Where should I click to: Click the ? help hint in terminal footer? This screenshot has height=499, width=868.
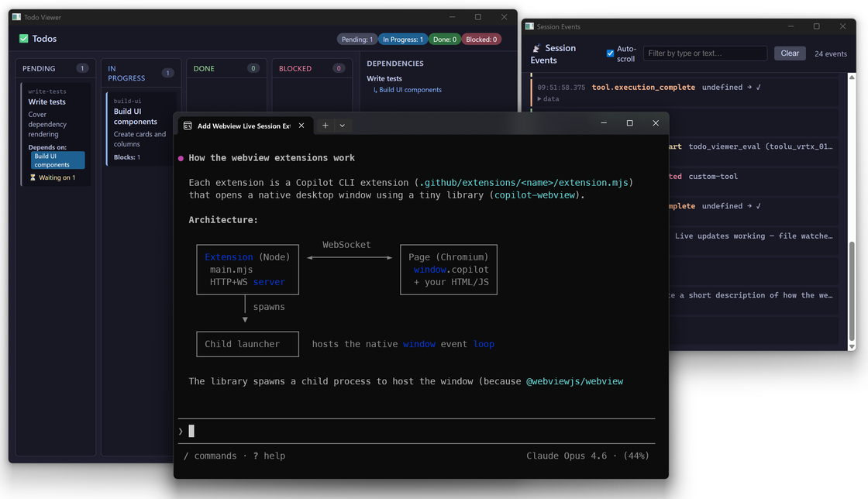[x=269, y=456]
